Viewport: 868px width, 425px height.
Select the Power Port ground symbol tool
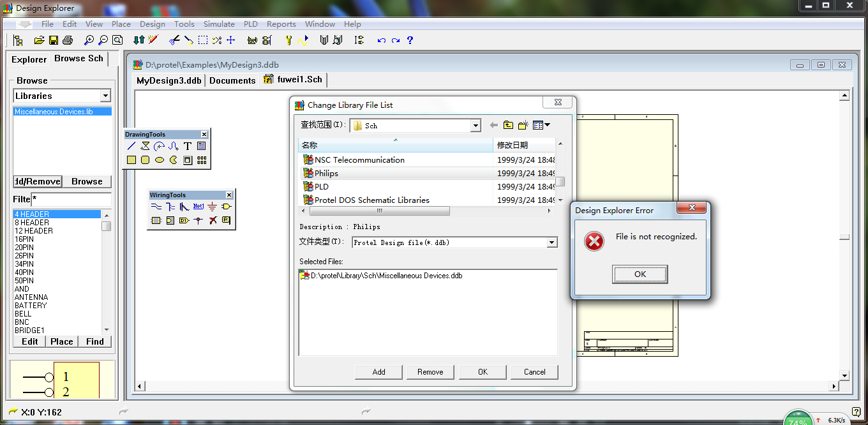pos(213,207)
